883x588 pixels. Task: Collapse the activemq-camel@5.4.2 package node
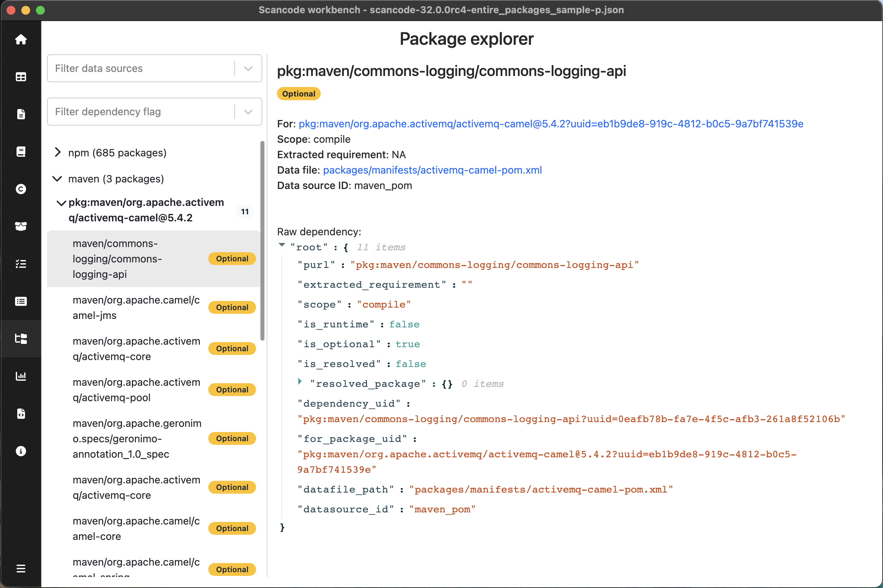(x=61, y=203)
